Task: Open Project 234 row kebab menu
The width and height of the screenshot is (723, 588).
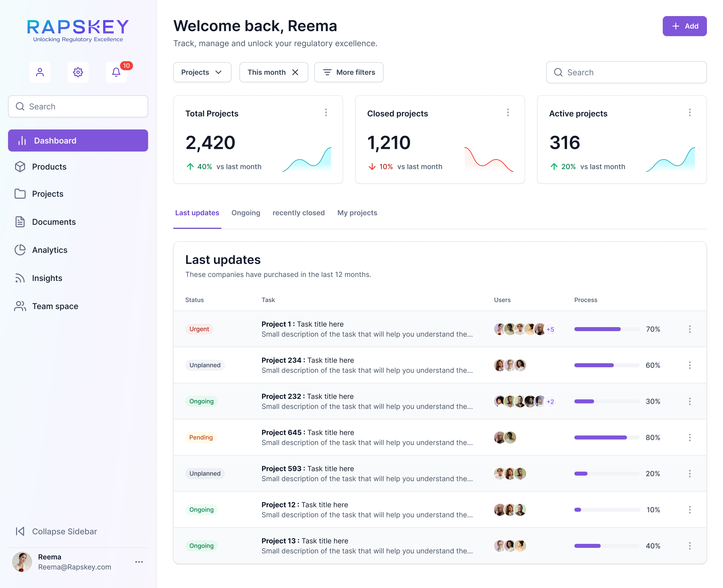Action: (690, 365)
